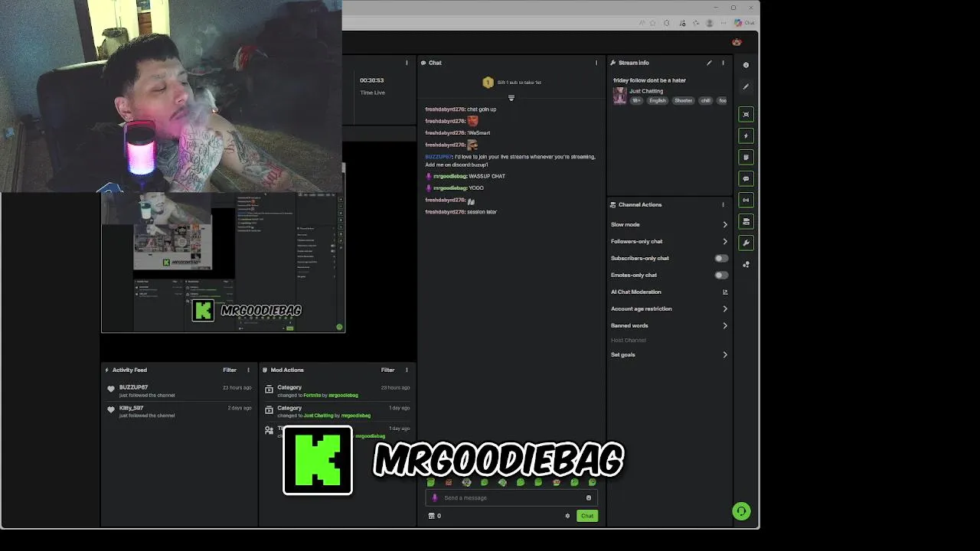Image resolution: width=980 pixels, height=551 pixels.
Task: Click the profile avatar in top right
Action: pyautogui.click(x=737, y=42)
